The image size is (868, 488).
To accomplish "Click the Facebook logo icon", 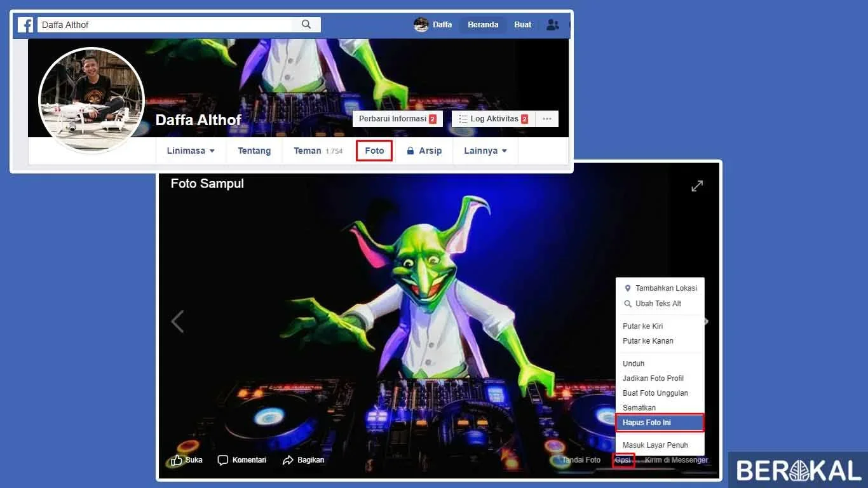I will [x=25, y=25].
